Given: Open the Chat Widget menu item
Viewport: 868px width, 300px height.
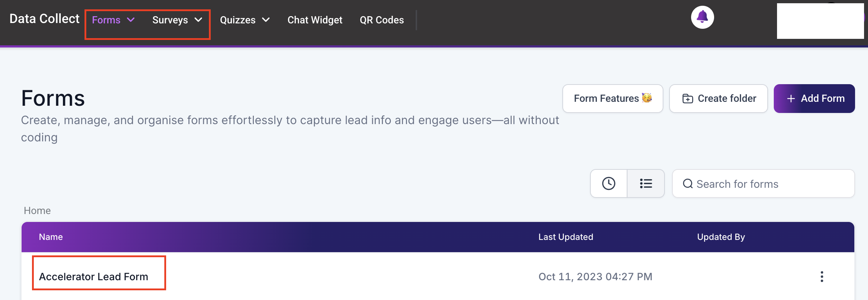Looking at the screenshot, I should (315, 20).
